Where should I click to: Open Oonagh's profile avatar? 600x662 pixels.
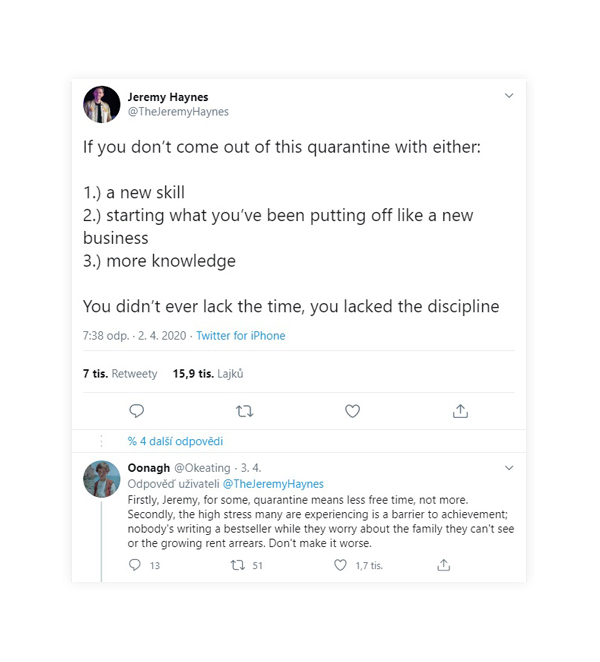point(101,479)
